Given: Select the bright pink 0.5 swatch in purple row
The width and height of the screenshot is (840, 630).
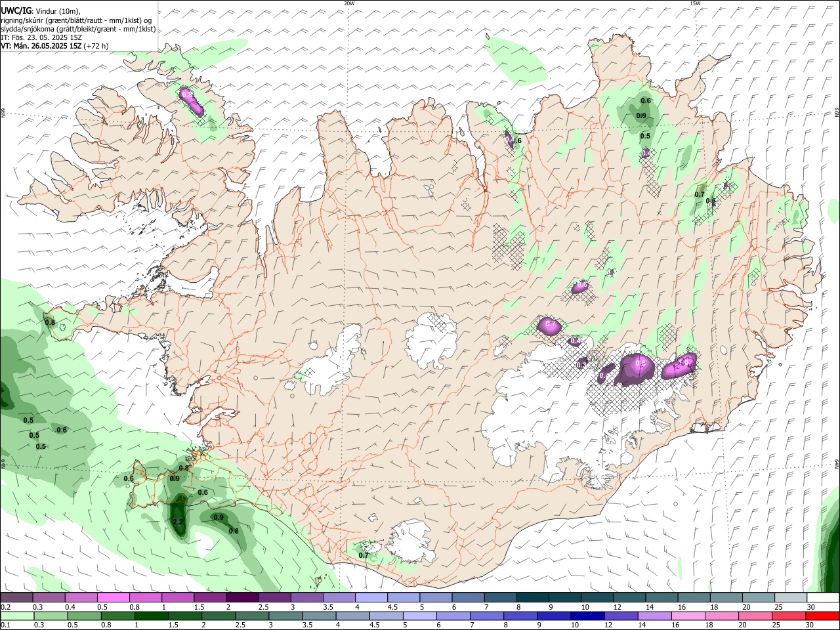Looking at the screenshot, I should click(x=114, y=598).
